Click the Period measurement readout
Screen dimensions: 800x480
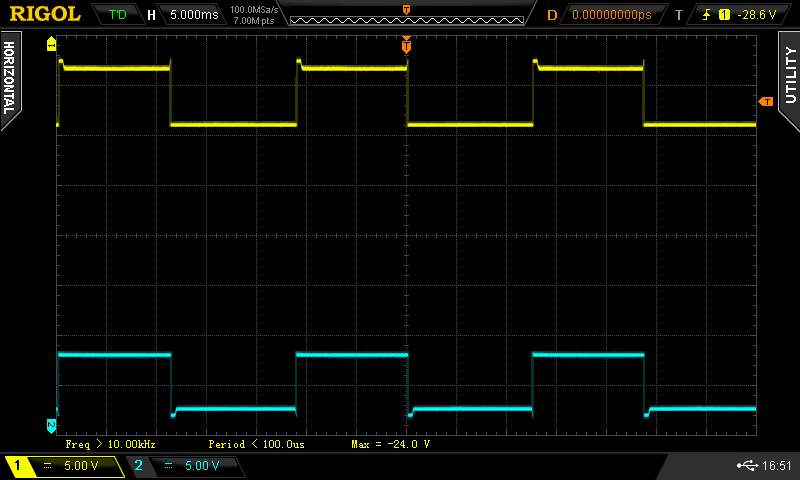[256, 443]
